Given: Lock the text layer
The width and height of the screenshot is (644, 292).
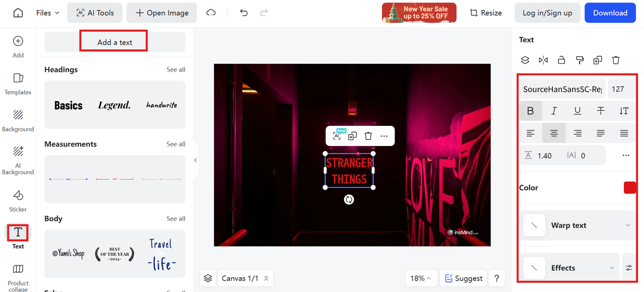Looking at the screenshot, I should pyautogui.click(x=561, y=60).
